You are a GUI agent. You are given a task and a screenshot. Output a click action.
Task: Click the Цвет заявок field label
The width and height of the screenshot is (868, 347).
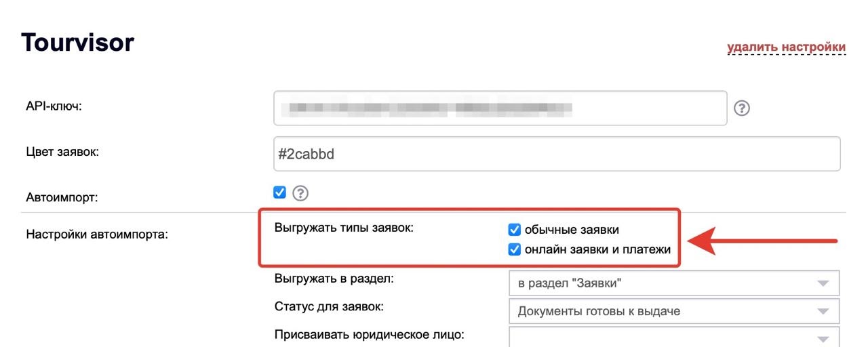click(x=62, y=151)
